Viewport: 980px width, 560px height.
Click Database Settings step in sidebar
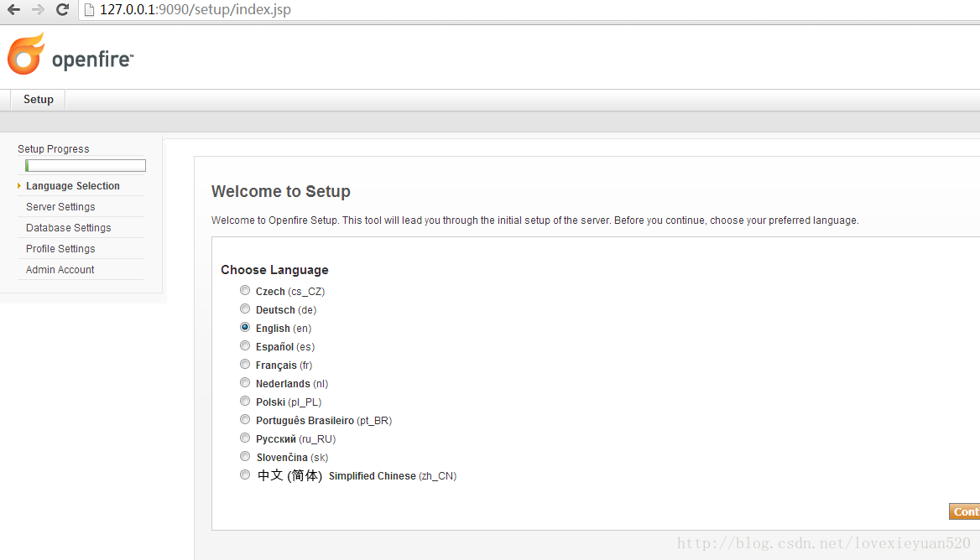[68, 228]
